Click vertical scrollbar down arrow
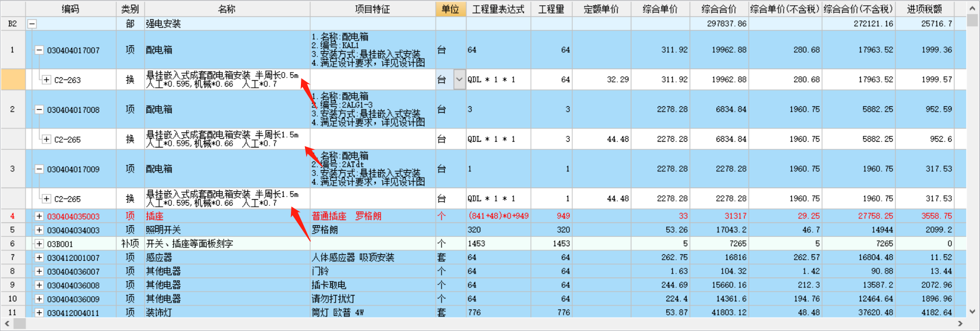 (972, 312)
